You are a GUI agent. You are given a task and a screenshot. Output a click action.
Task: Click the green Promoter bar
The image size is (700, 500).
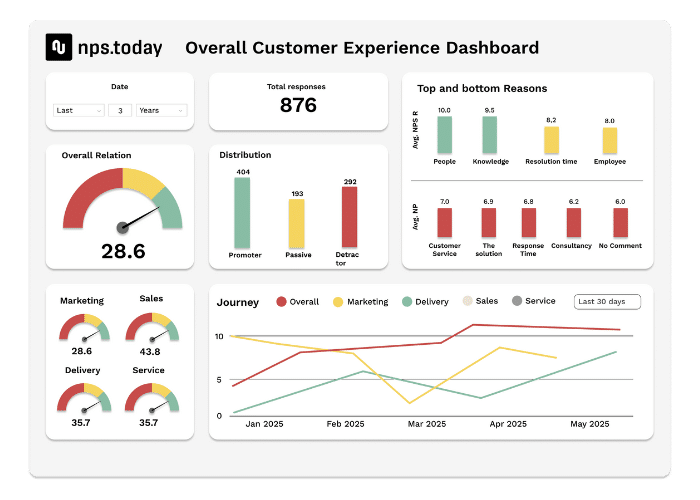coord(242,213)
